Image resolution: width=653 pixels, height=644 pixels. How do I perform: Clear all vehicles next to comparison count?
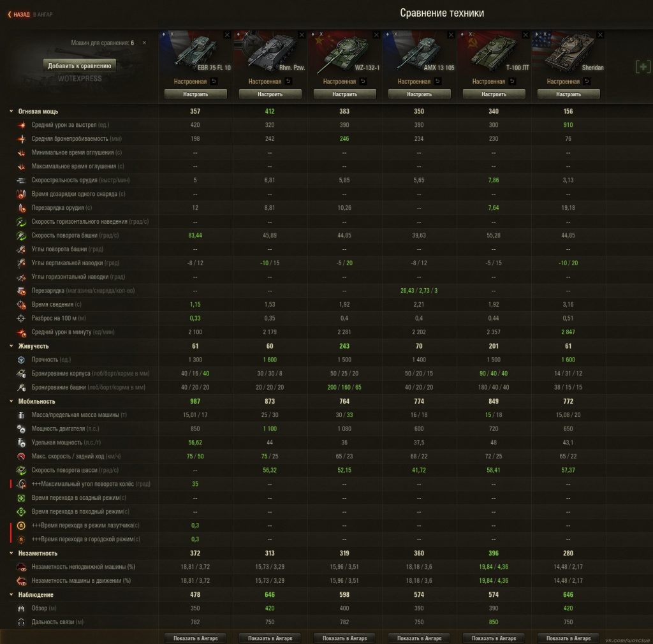(x=144, y=43)
